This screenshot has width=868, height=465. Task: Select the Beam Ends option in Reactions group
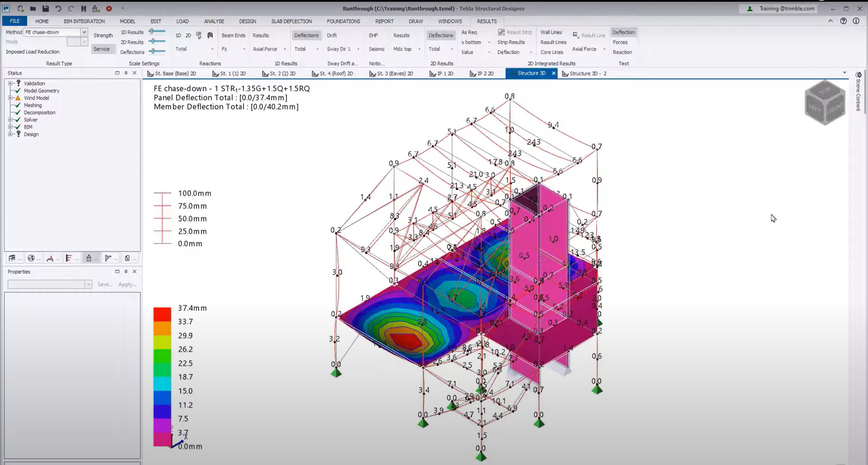tap(233, 35)
